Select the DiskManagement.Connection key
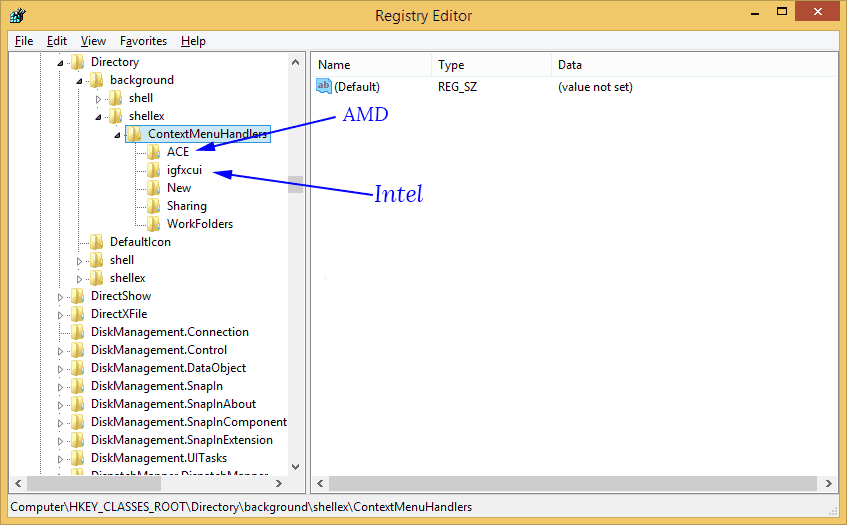This screenshot has width=847, height=525. pyautogui.click(x=170, y=332)
